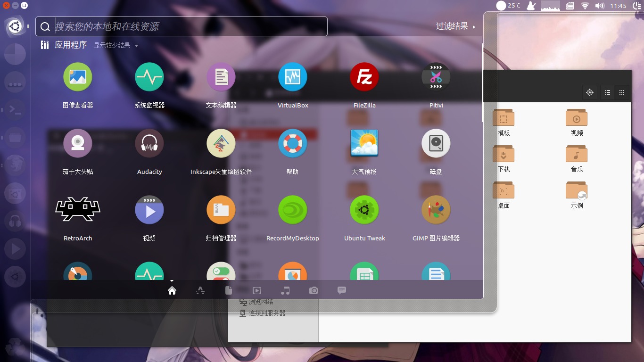Switch to the Home lens
This screenshot has height=362, width=644.
tap(172, 290)
